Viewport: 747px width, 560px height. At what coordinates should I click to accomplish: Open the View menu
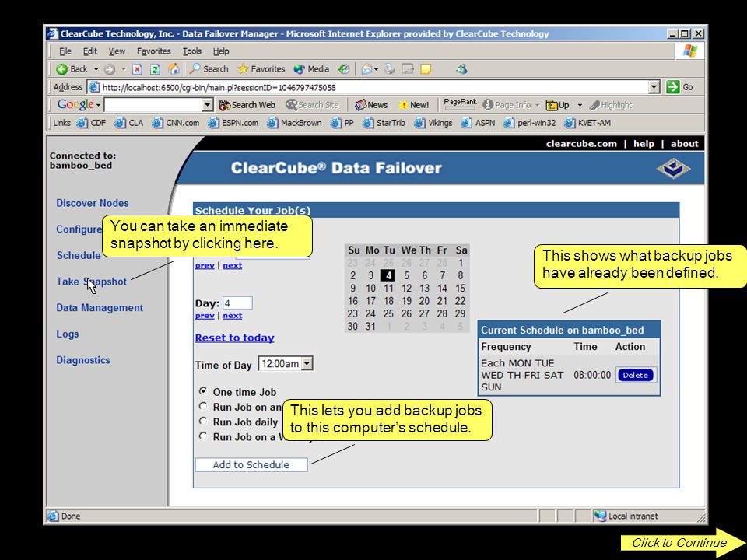(117, 51)
